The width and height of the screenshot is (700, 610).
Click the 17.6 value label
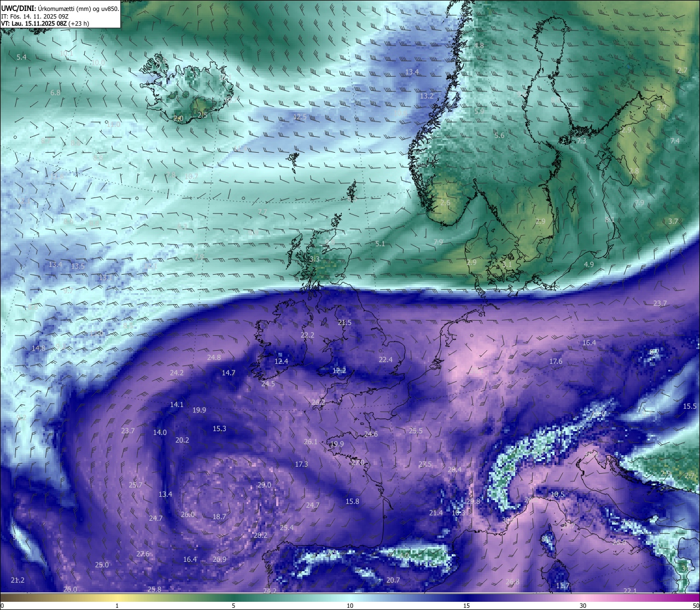[556, 362]
